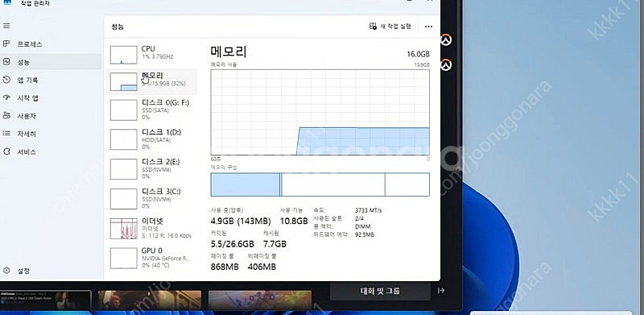Click the 7.7GB cached value

pyautogui.click(x=275, y=244)
